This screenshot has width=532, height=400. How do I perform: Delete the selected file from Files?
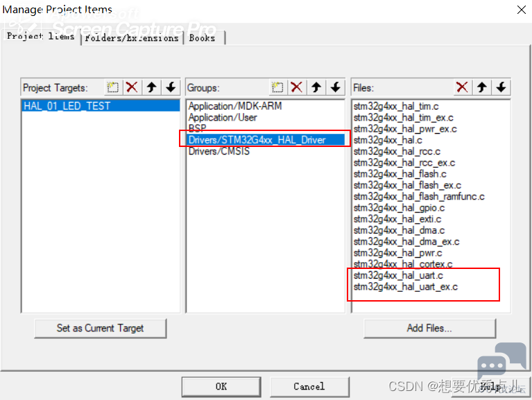pos(462,87)
